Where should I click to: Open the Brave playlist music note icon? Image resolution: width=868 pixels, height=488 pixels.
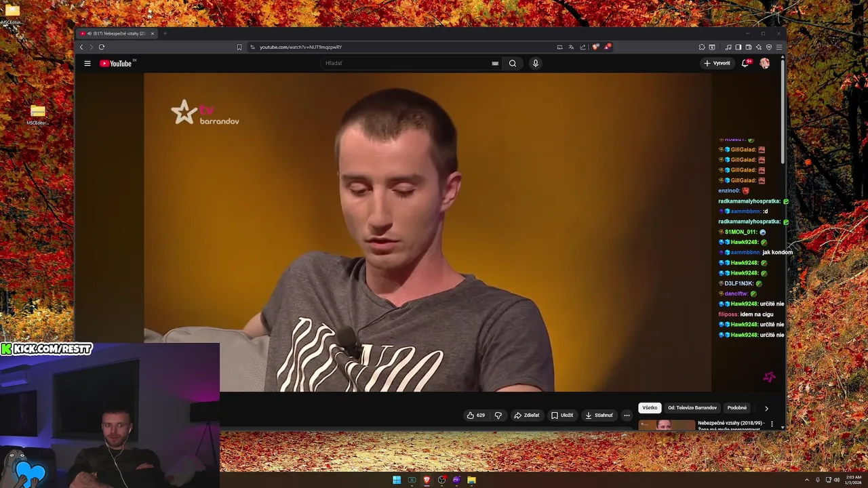coord(728,47)
